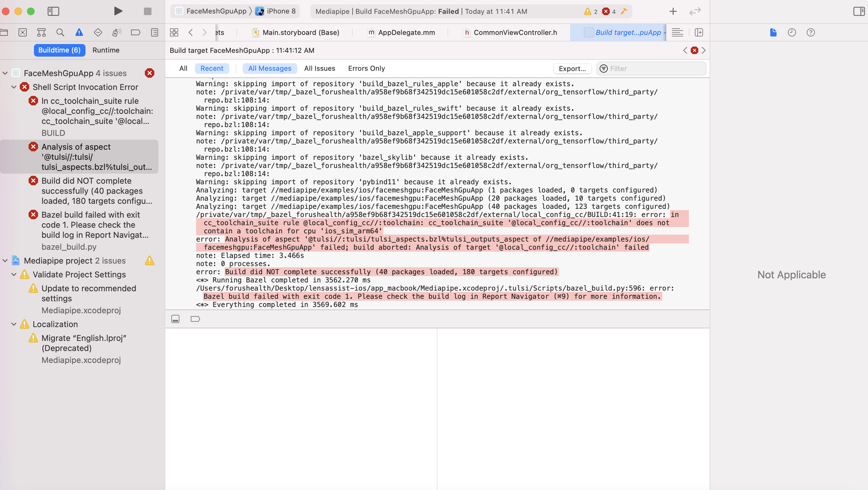Hide the navigator sidebar

coord(53,11)
